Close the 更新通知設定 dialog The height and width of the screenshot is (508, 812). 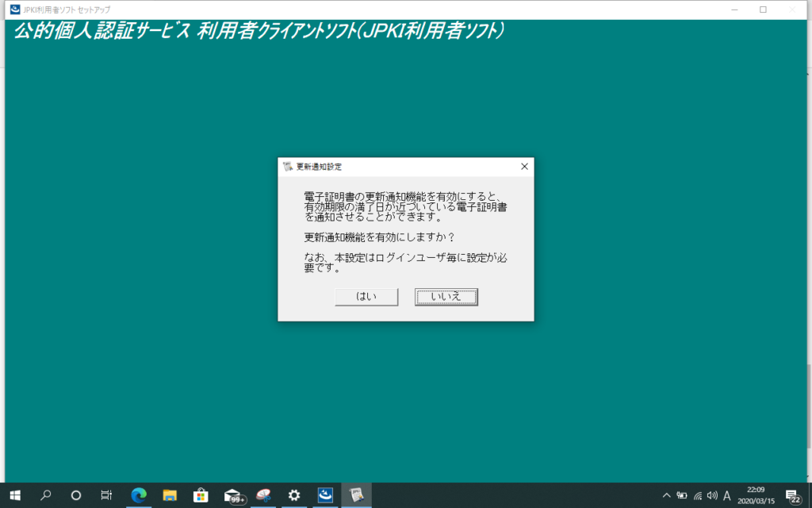point(524,167)
